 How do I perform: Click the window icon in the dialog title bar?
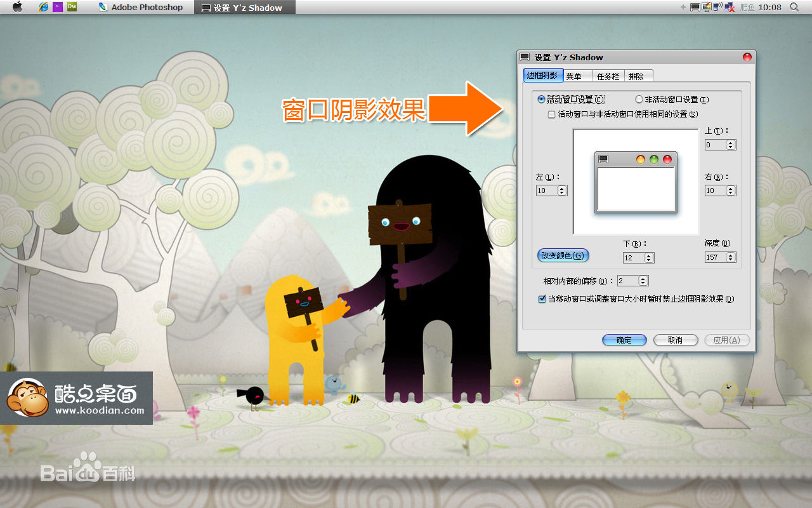coord(525,57)
